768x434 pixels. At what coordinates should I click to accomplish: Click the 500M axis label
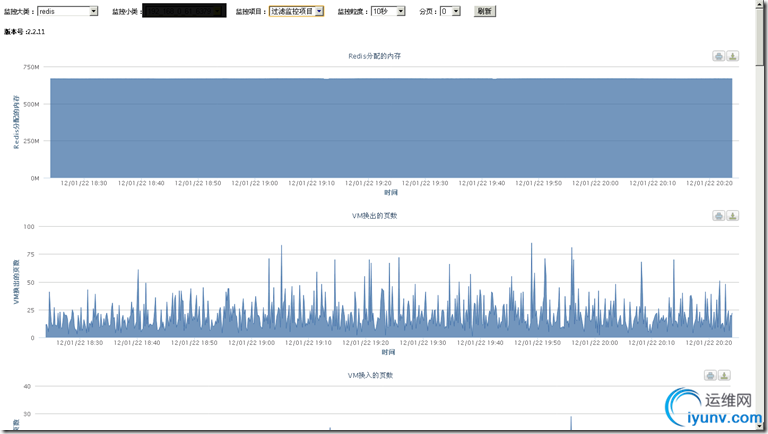(x=31, y=104)
